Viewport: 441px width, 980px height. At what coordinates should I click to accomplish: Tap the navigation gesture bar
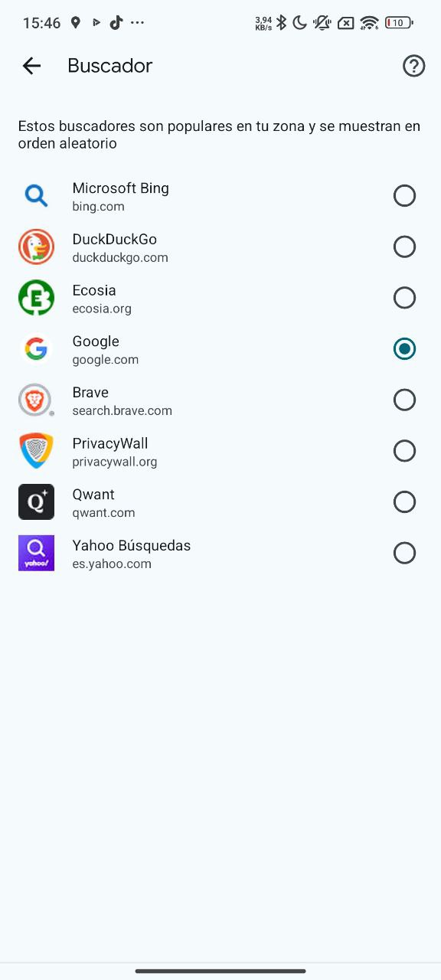click(220, 971)
